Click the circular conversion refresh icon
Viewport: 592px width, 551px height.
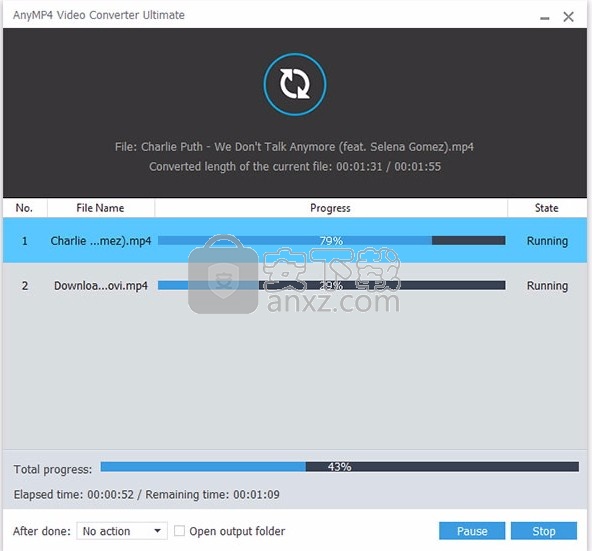pos(295,84)
